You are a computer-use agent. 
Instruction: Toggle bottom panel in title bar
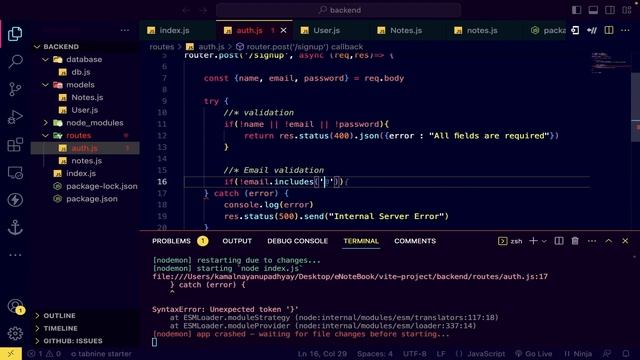coord(593,10)
